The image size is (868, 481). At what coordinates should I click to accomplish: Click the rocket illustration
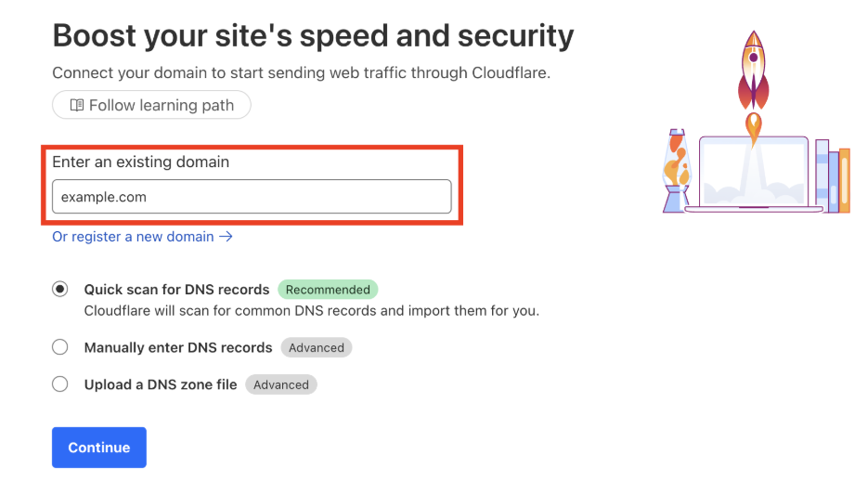click(x=753, y=74)
